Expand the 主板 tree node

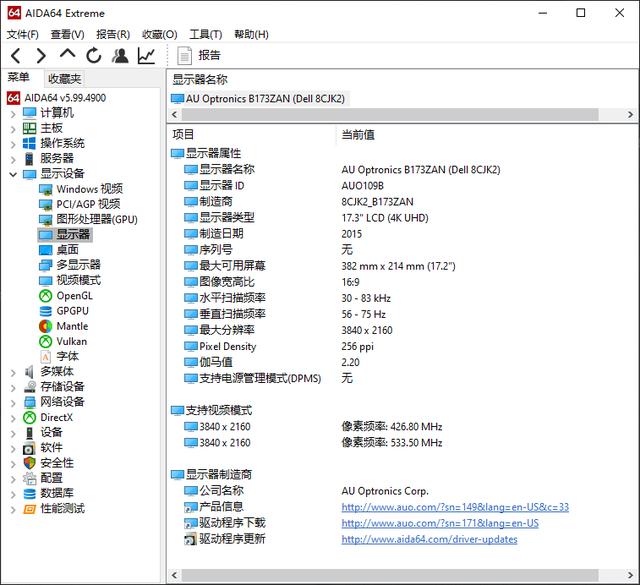coord(13,129)
